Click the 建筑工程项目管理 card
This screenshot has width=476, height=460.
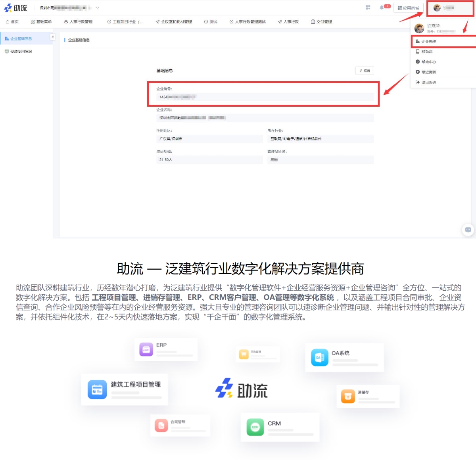(x=125, y=389)
